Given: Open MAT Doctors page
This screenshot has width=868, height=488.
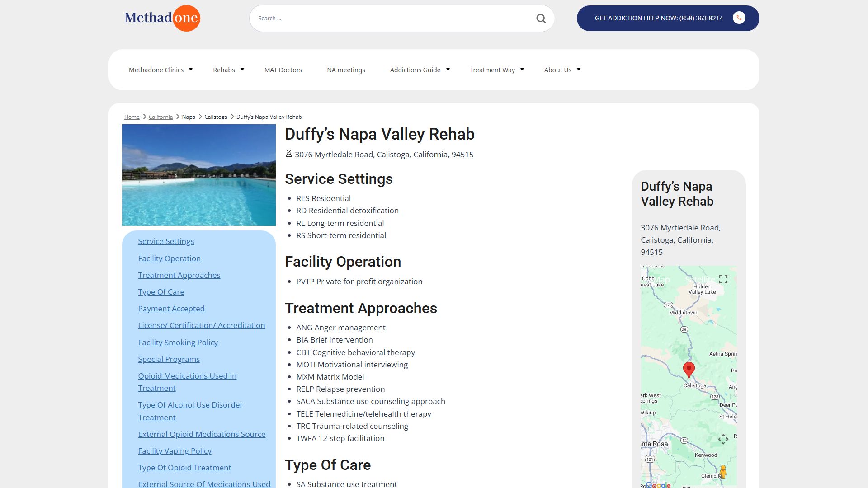Looking at the screenshot, I should pyautogui.click(x=283, y=70).
